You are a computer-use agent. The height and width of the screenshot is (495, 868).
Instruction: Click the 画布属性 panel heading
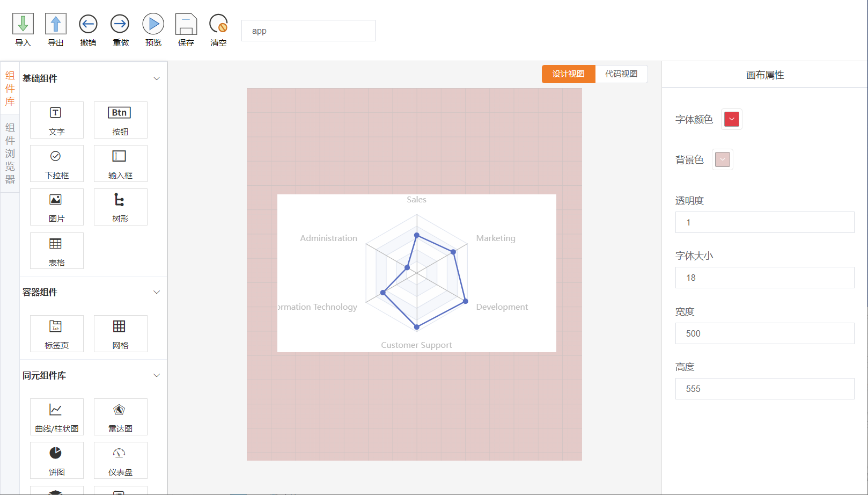(765, 75)
